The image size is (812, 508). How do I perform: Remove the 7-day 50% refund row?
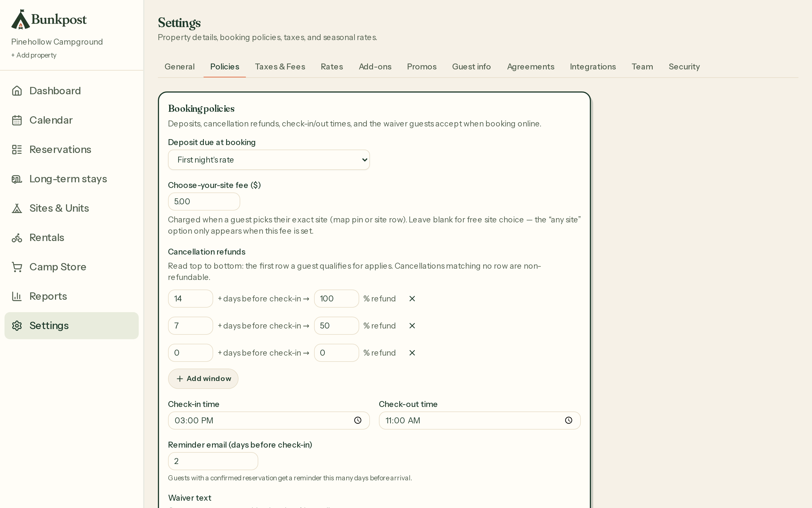pos(412,326)
